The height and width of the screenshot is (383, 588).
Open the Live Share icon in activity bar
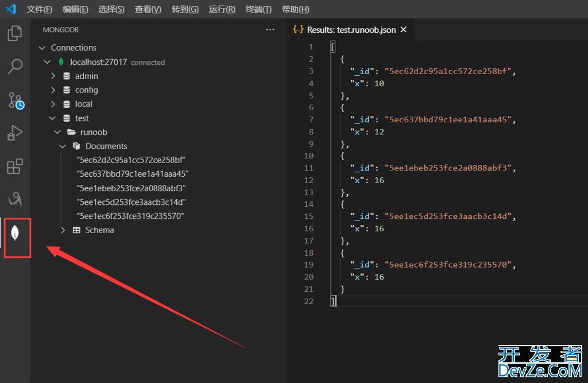click(15, 199)
